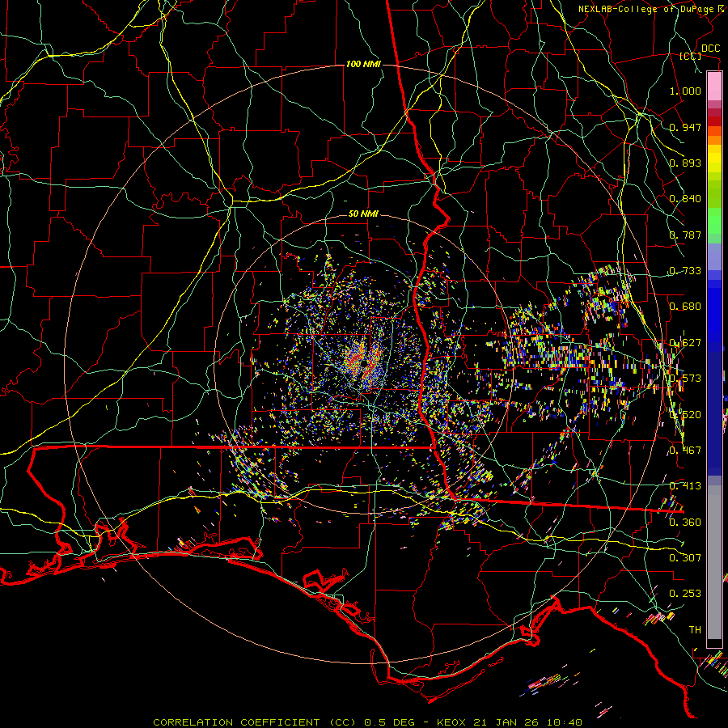Click the DCC product label above scale
Image resolution: width=728 pixels, height=728 pixels.
pos(710,49)
